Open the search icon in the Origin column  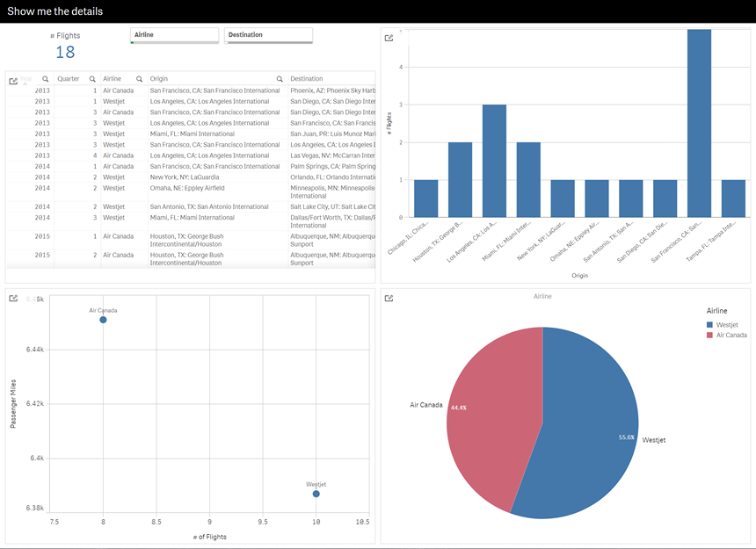280,78
